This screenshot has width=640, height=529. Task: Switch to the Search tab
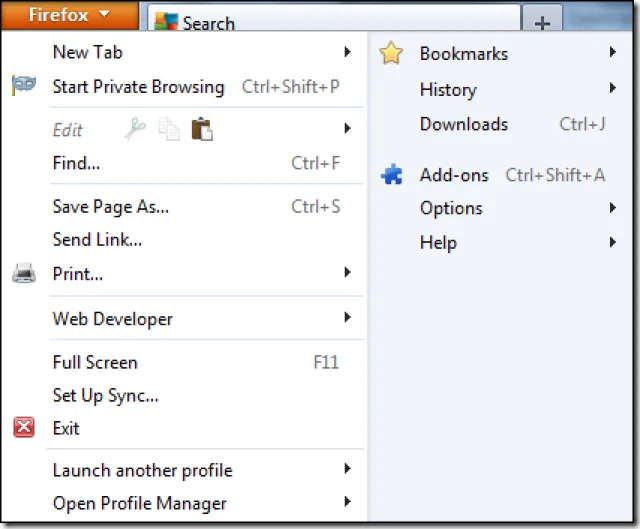click(x=334, y=19)
